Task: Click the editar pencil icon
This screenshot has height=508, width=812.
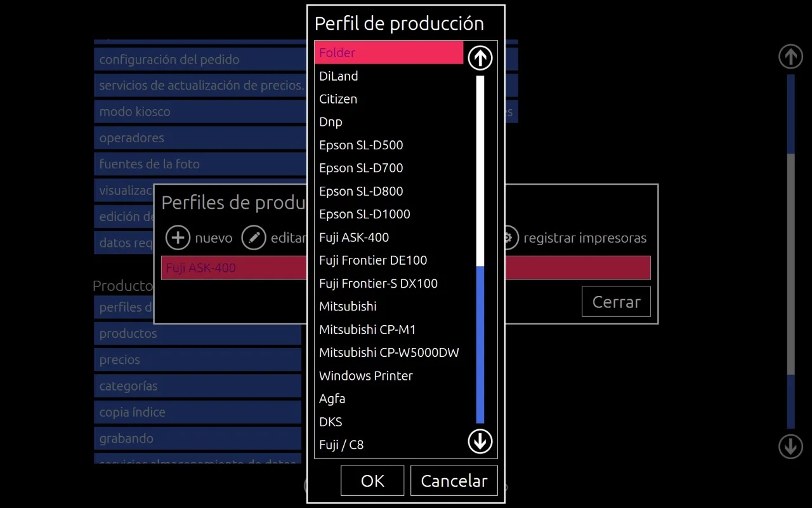Action: pyautogui.click(x=254, y=237)
